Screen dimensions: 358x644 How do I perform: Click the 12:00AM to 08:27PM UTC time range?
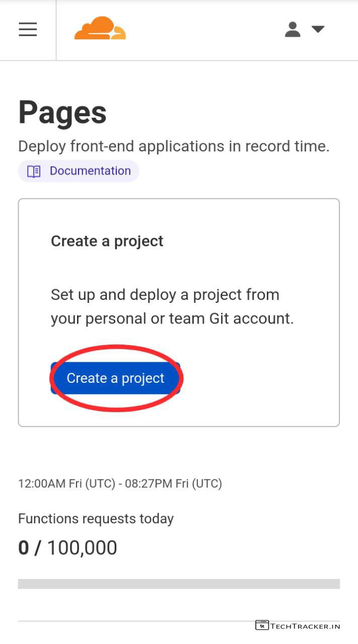(120, 484)
